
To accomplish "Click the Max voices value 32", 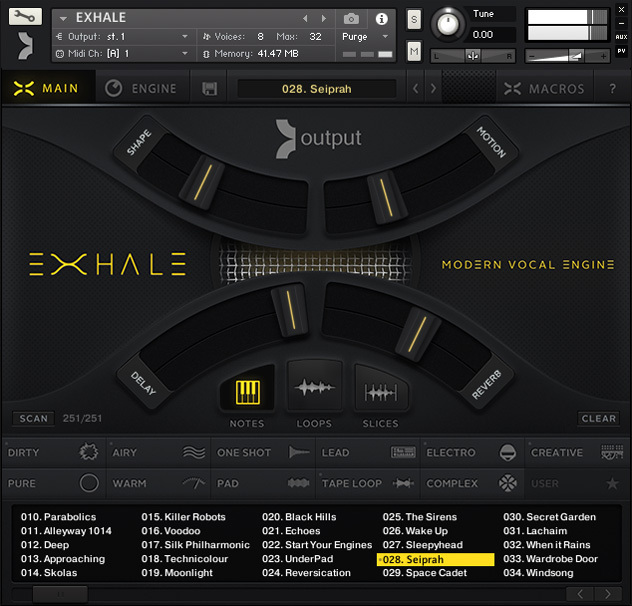I will (x=315, y=37).
